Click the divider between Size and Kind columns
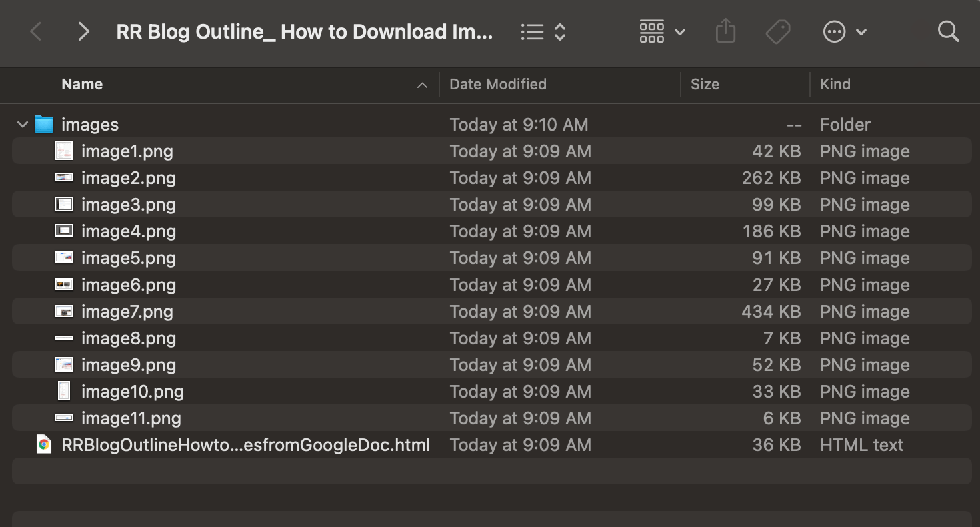980x527 pixels. tap(810, 84)
